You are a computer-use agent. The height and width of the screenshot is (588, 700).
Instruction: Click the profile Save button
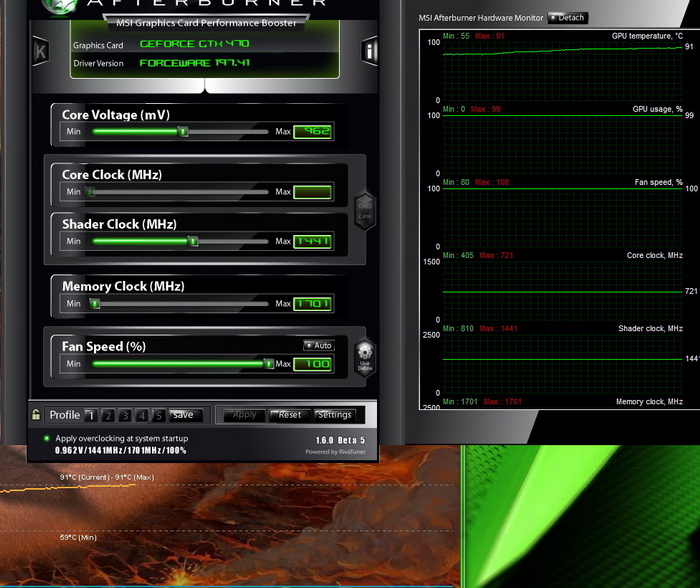[x=186, y=415]
